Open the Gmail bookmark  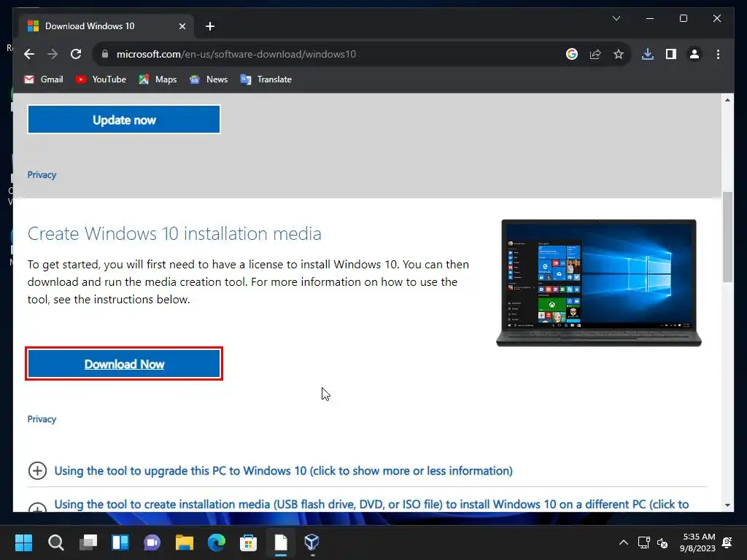44,79
